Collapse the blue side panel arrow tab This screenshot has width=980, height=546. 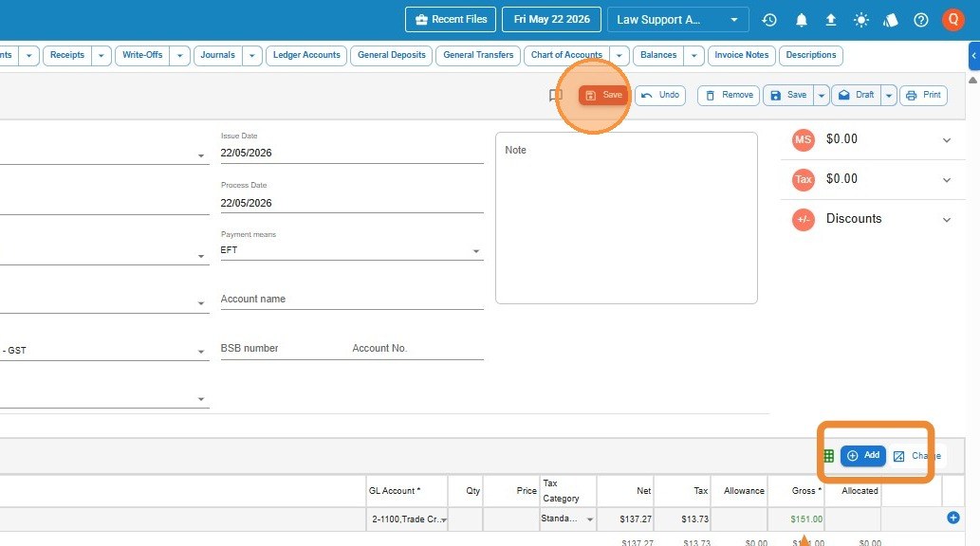point(973,56)
